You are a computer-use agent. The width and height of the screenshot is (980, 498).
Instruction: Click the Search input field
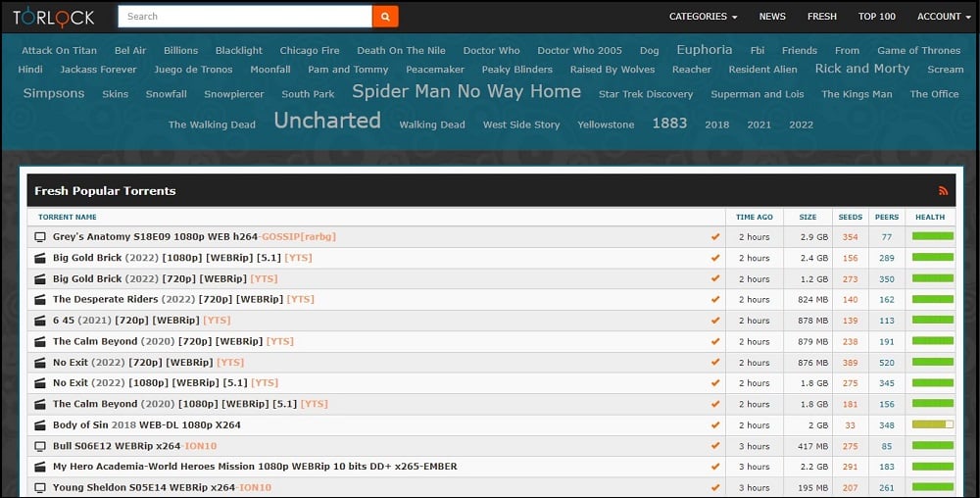pyautogui.click(x=245, y=17)
